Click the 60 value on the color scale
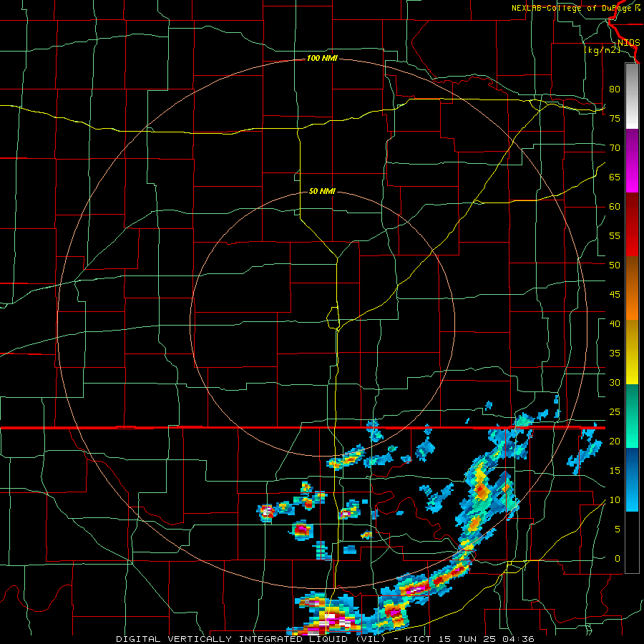 pos(615,207)
